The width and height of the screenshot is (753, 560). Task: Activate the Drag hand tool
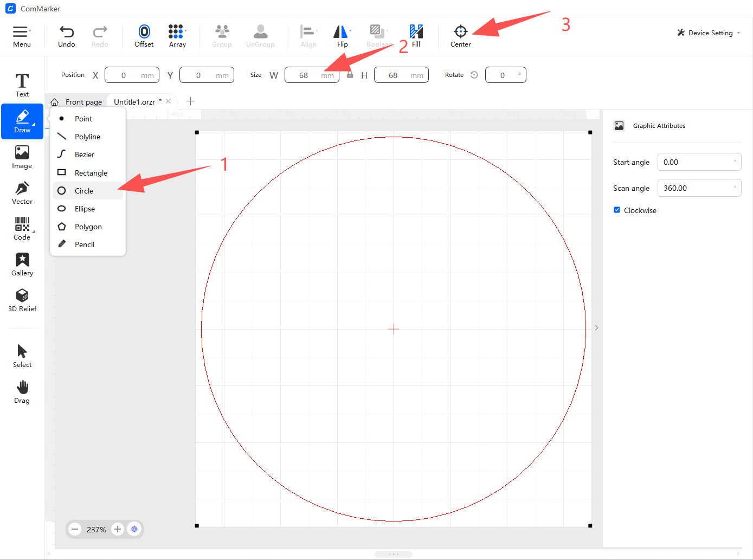click(x=22, y=391)
